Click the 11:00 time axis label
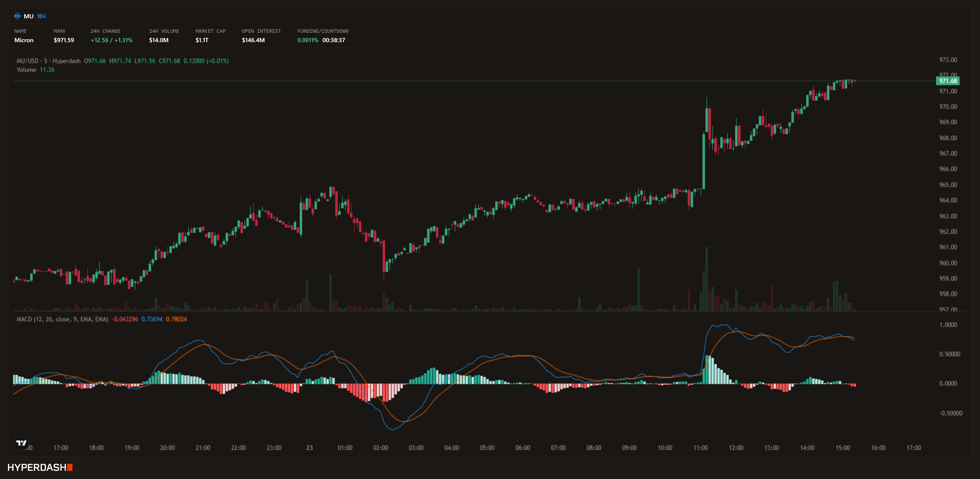 pos(700,448)
